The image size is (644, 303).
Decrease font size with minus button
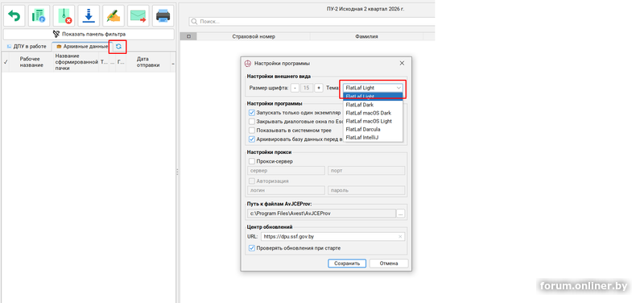pyautogui.click(x=295, y=88)
